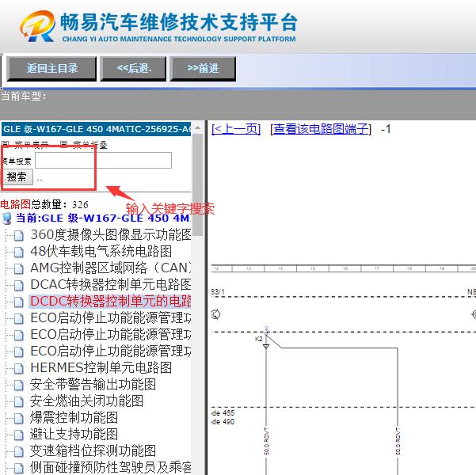This screenshot has width=476, height=475.
Task: Click the vertical scrollbar thumb in menu panel
Action: 198,184
